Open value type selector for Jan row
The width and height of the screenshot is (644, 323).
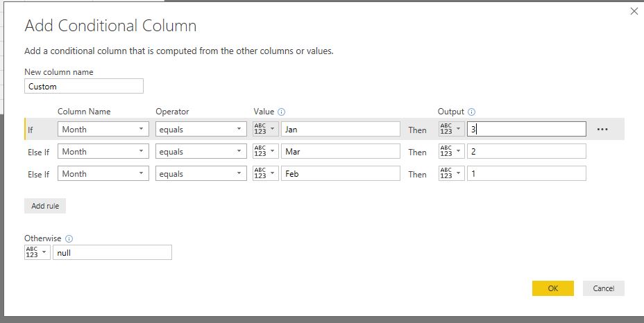pos(266,129)
